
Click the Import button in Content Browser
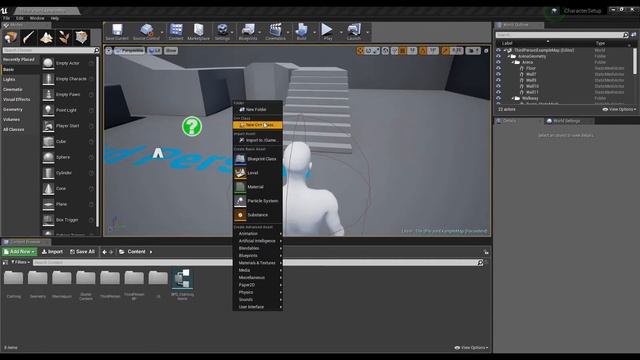click(x=52, y=252)
